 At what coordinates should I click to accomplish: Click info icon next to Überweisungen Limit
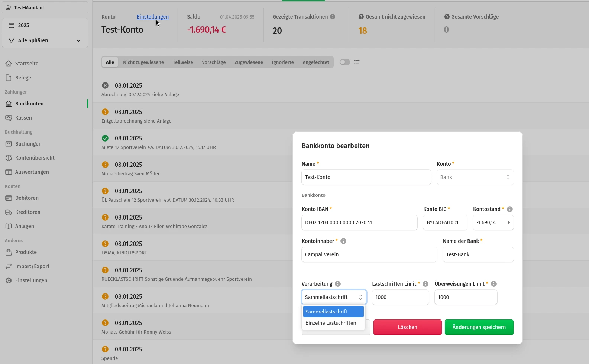pyautogui.click(x=494, y=284)
